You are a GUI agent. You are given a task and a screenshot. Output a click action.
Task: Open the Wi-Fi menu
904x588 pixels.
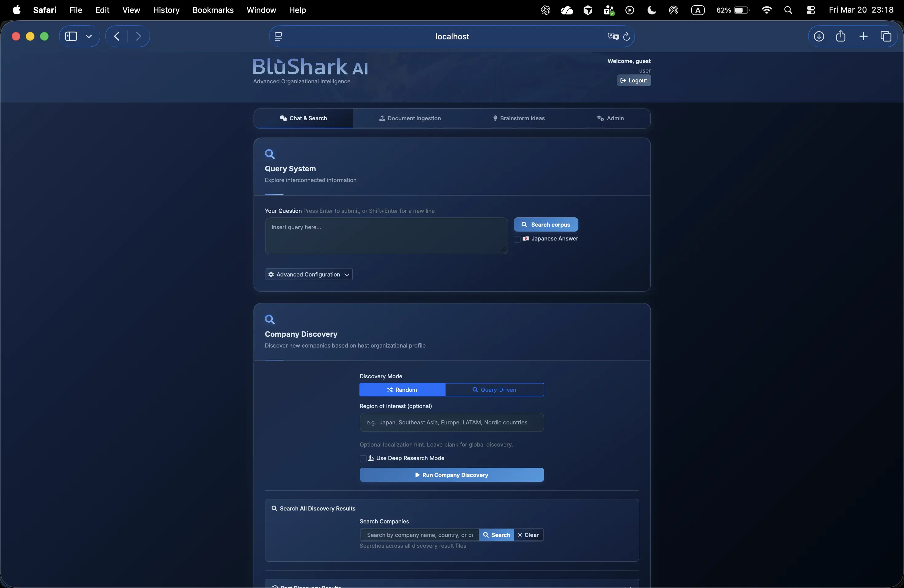point(767,10)
